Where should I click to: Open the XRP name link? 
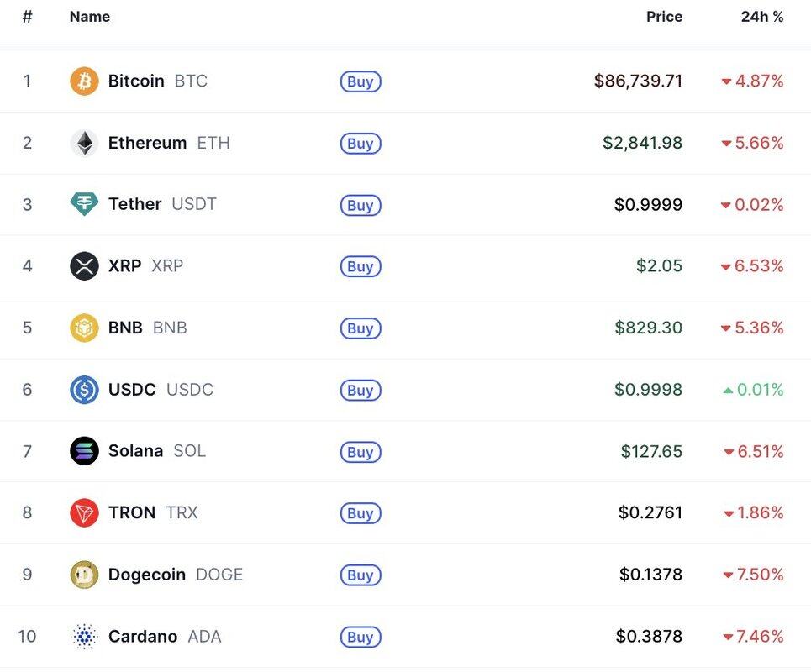tap(125, 266)
